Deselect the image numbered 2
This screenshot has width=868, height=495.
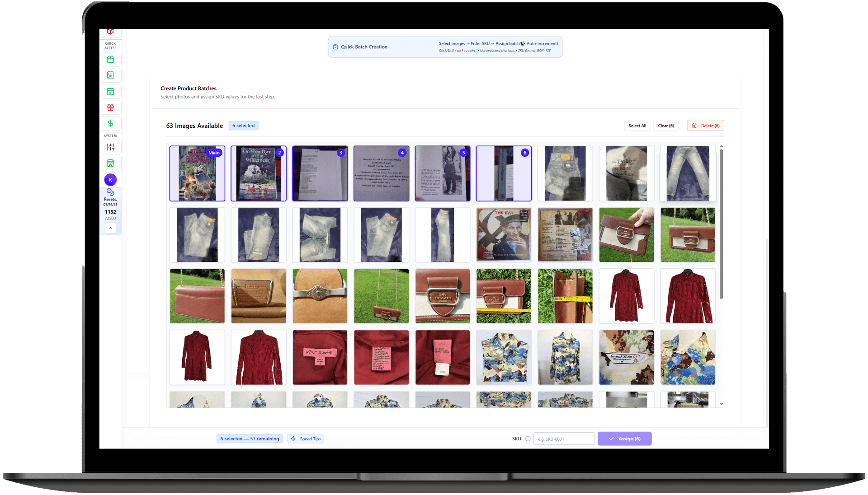(x=259, y=173)
